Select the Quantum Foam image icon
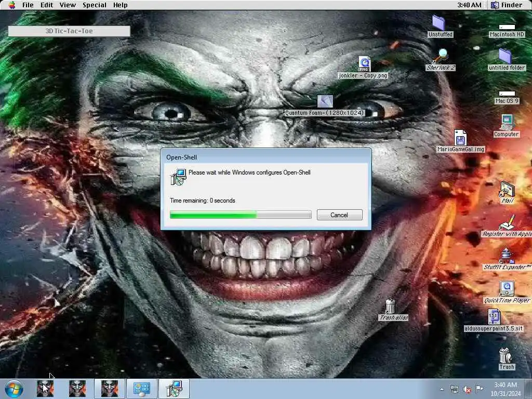532x399 pixels. 325,101
